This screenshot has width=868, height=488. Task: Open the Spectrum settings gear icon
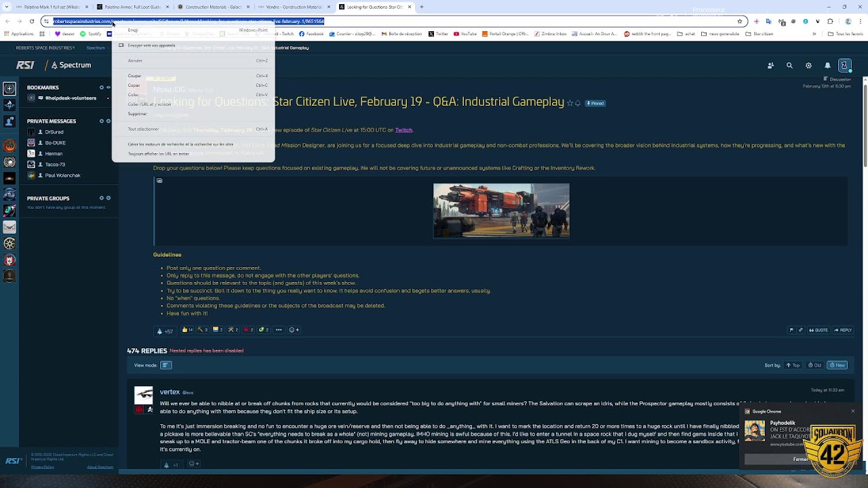808,66
